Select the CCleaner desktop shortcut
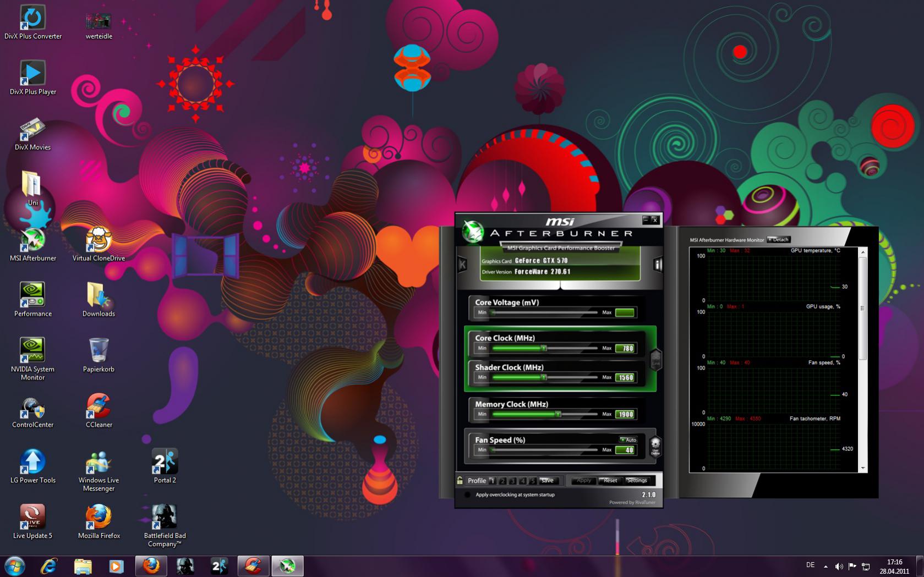924x577 pixels. coord(99,411)
